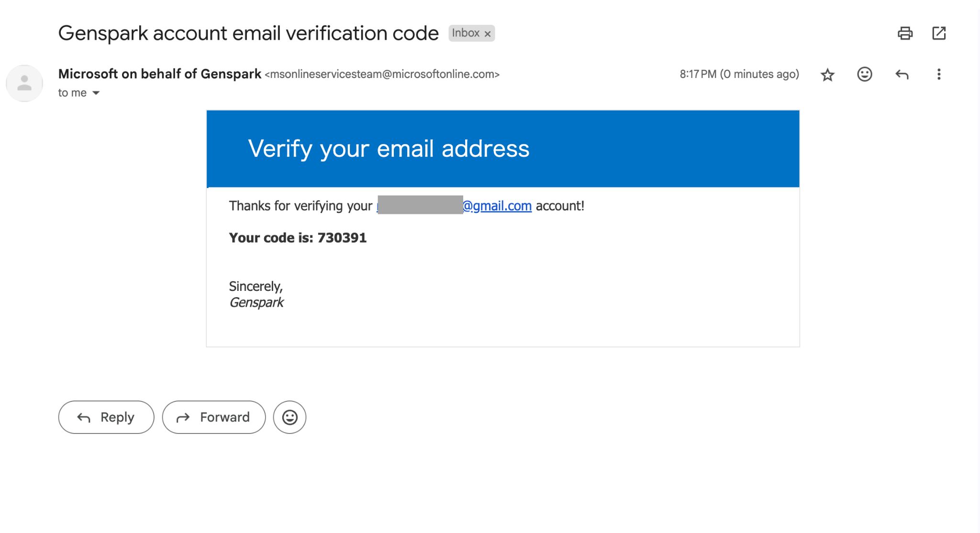980x533 pixels.
Task: Click the sender email address msonlineservicesteam
Action: pyautogui.click(x=382, y=74)
